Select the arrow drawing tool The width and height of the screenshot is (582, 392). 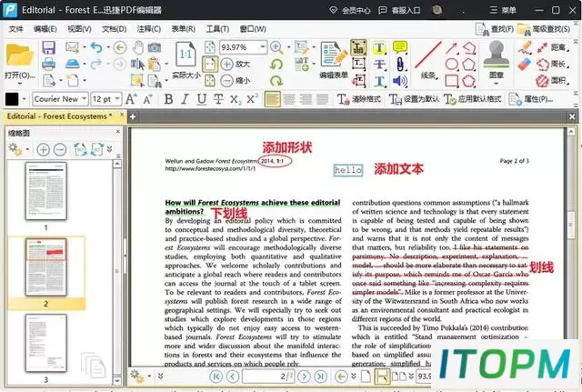click(x=451, y=48)
